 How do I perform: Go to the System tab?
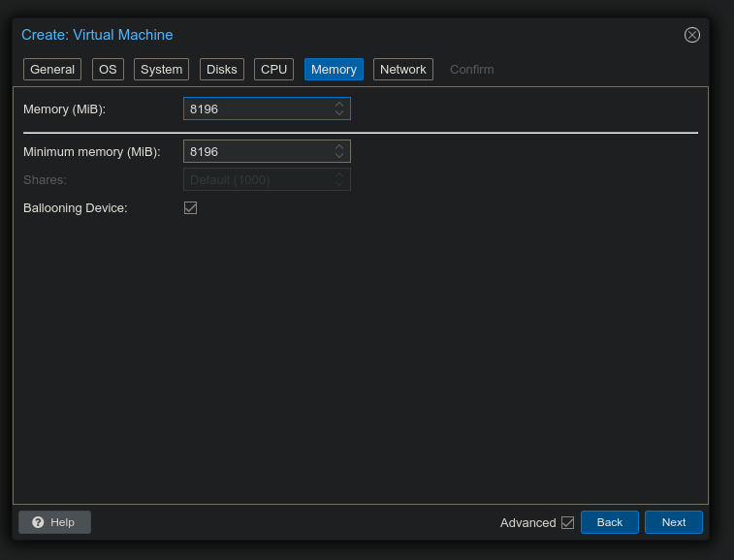click(161, 70)
